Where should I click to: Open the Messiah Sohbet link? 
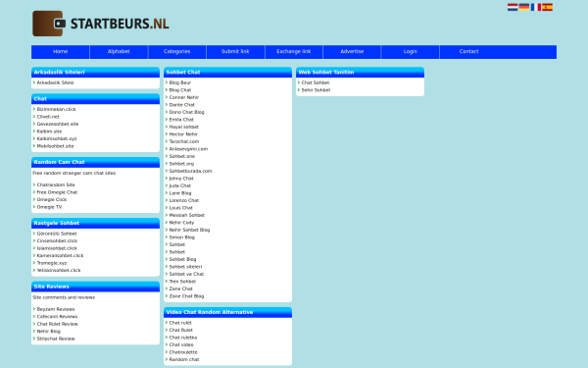187,215
